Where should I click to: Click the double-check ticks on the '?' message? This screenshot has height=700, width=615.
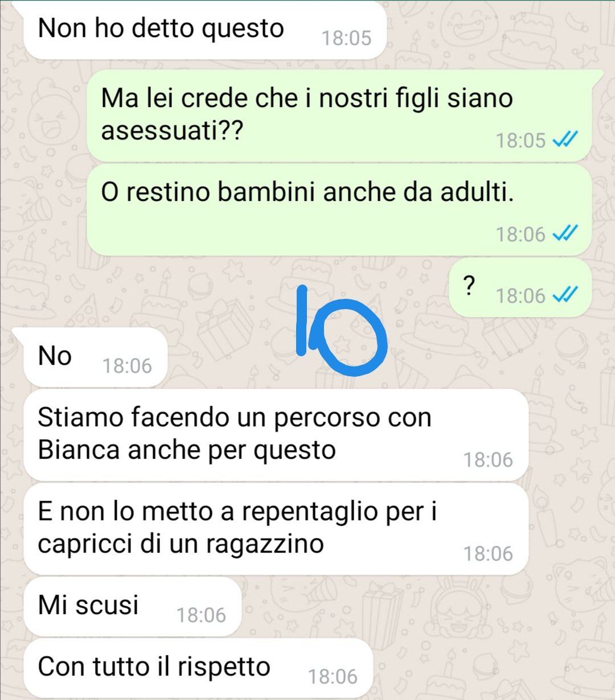565,295
